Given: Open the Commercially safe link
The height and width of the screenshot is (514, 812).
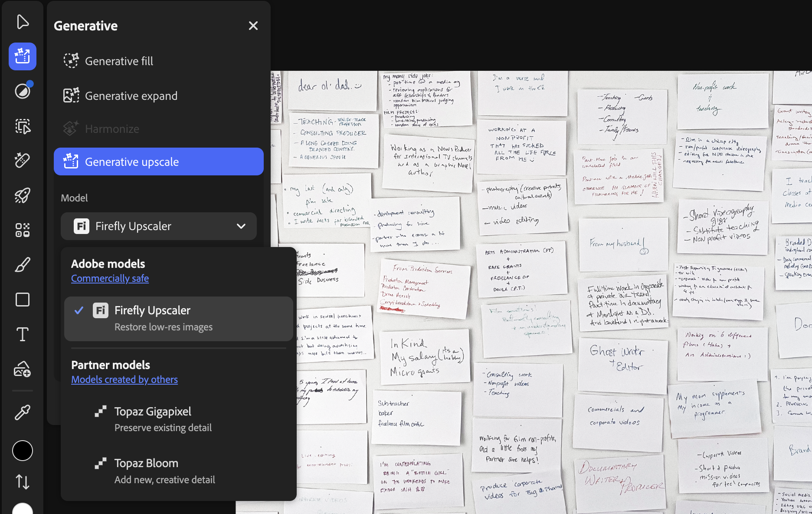Looking at the screenshot, I should tap(110, 278).
